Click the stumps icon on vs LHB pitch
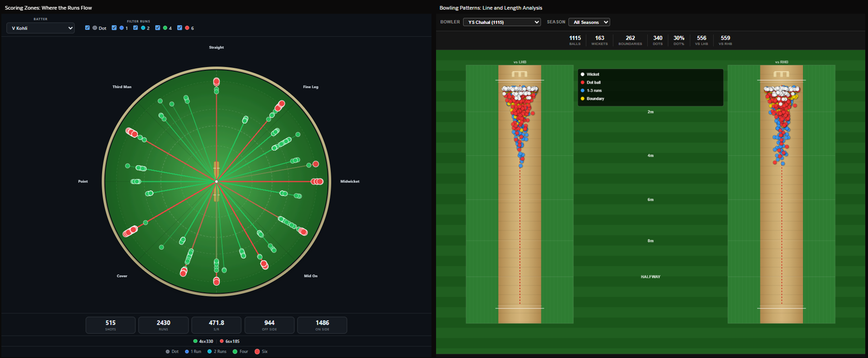This screenshot has width=868, height=358. pos(519,74)
